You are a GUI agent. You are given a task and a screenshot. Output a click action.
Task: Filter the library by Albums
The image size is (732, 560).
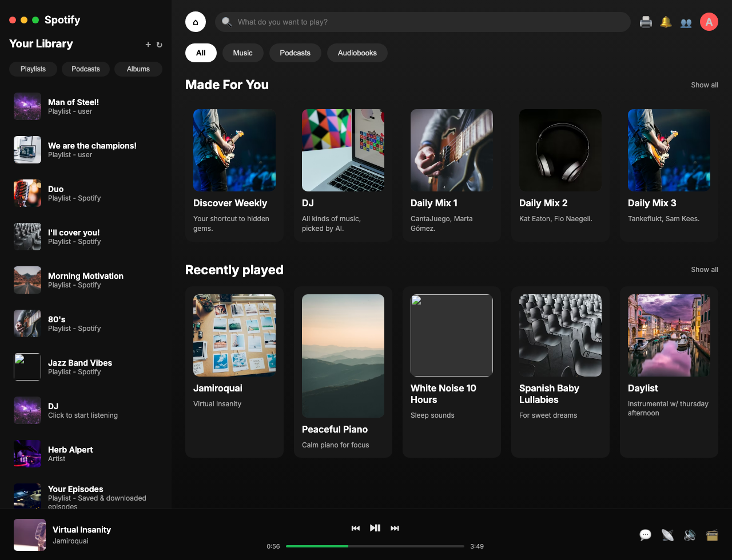(138, 69)
